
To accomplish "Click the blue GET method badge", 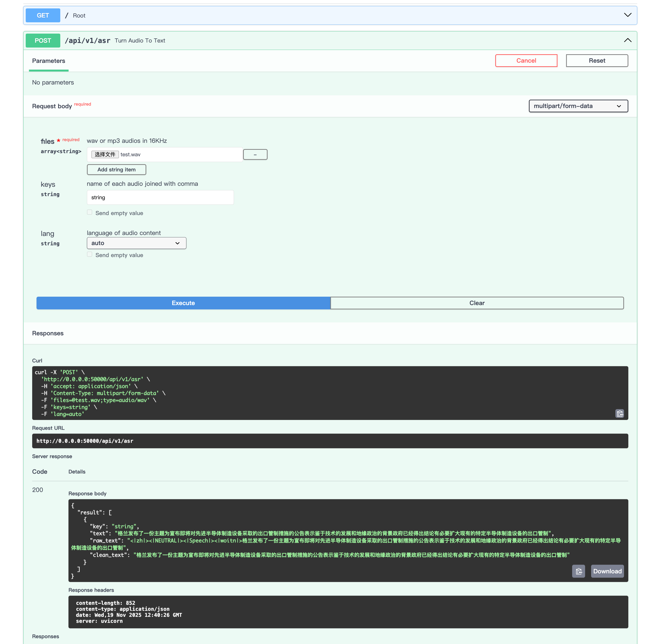I will click(x=43, y=16).
